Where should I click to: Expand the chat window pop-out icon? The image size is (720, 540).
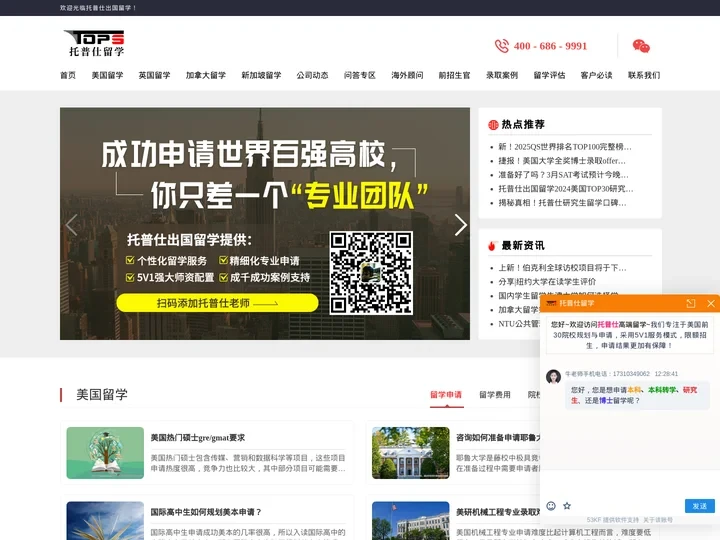coord(691,303)
